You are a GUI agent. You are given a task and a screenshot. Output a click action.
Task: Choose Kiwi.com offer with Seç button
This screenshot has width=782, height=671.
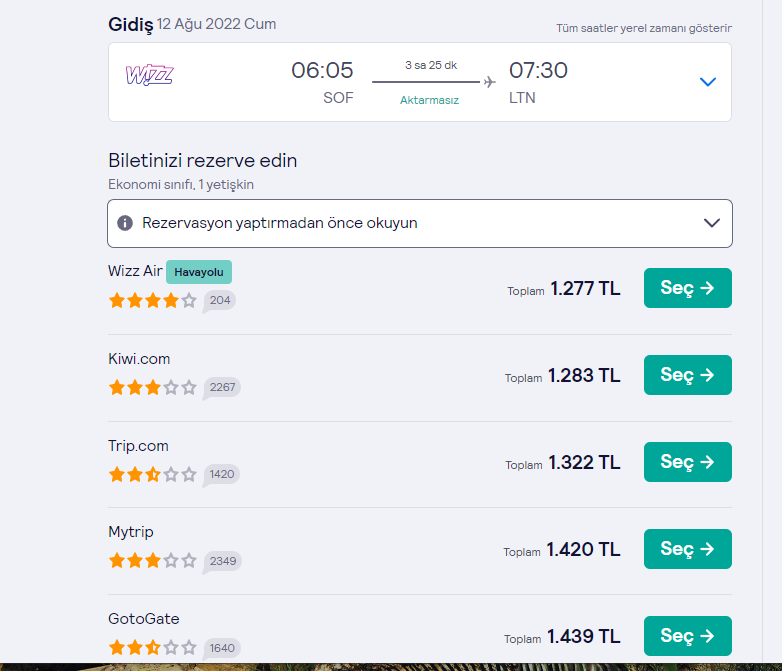coord(687,375)
